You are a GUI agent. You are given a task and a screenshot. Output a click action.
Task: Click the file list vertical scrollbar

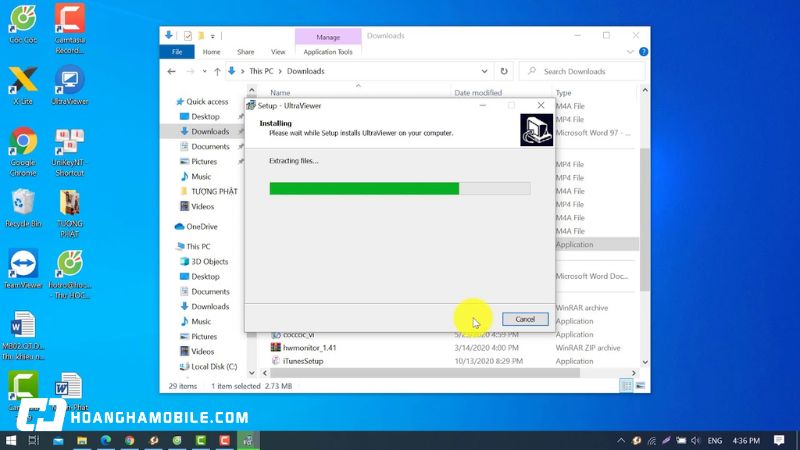click(x=644, y=219)
